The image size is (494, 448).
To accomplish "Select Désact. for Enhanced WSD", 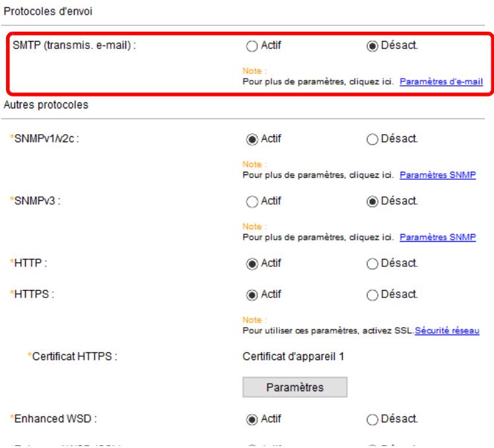I will click(372, 420).
